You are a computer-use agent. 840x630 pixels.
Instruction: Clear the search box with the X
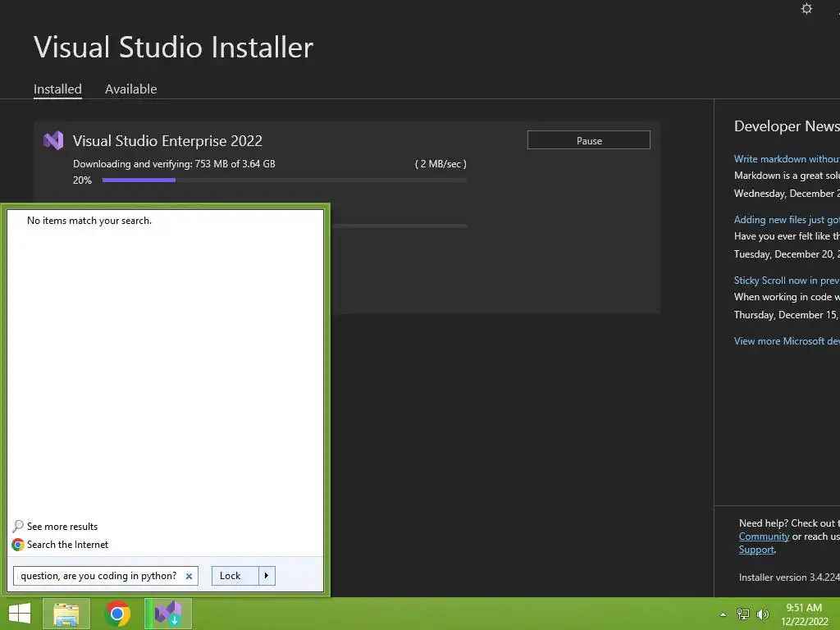(189, 577)
